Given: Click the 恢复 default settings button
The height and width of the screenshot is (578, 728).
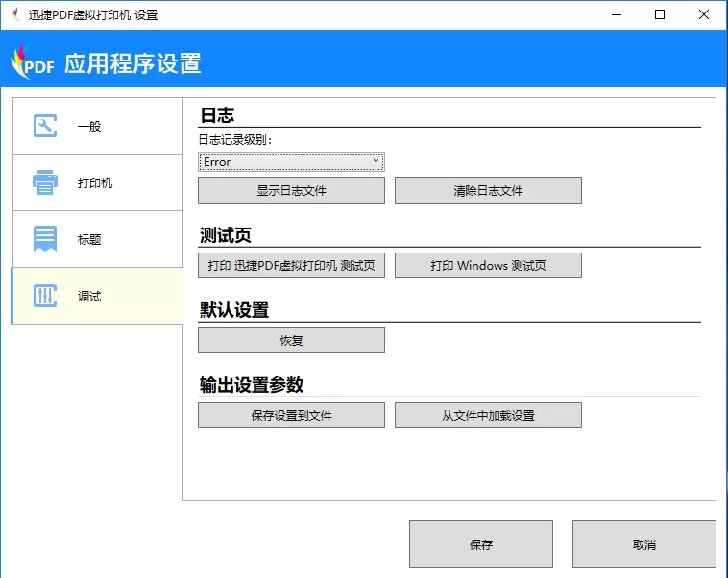Looking at the screenshot, I should (291, 340).
